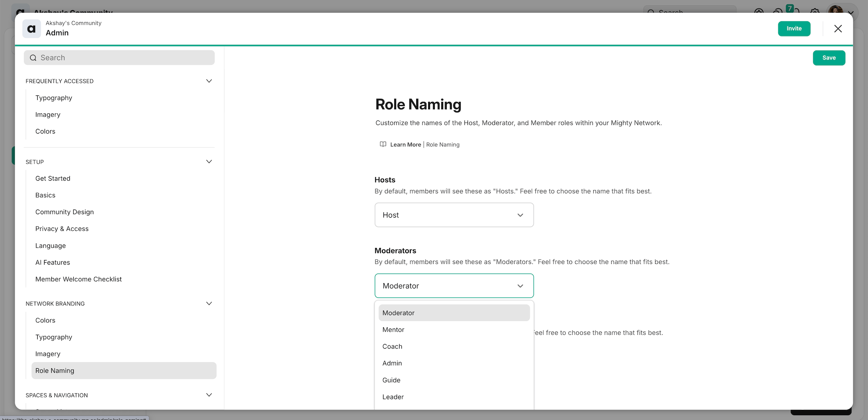Open the Hosts name dropdown
This screenshot has width=868, height=420.
click(453, 215)
